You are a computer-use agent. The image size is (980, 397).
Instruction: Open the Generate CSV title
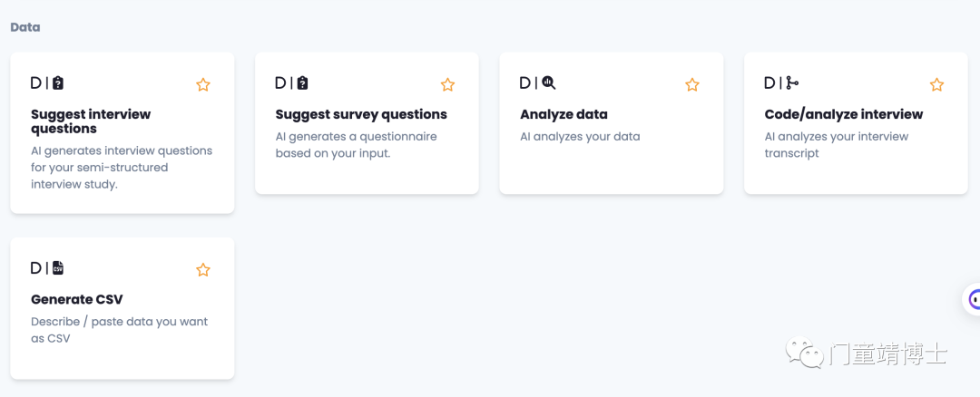click(77, 300)
